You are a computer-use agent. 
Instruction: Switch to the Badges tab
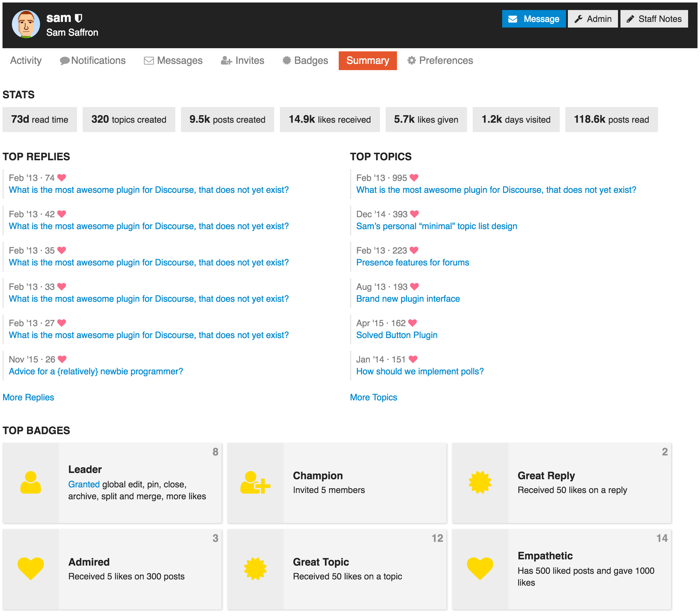pyautogui.click(x=305, y=61)
